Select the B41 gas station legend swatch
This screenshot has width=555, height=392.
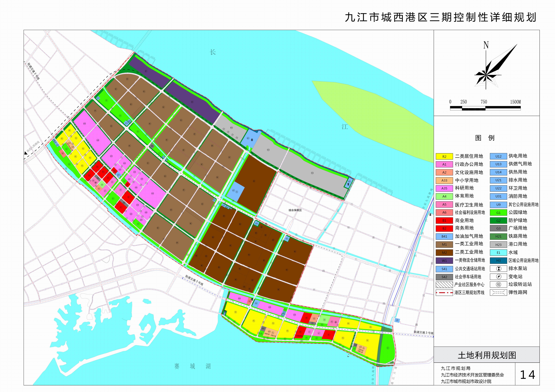tap(444, 237)
